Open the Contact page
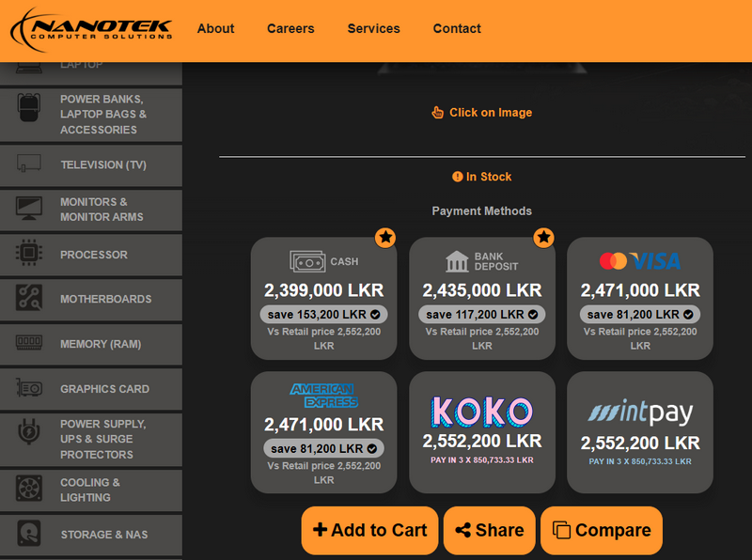Image resolution: width=752 pixels, height=560 pixels. pyautogui.click(x=457, y=29)
